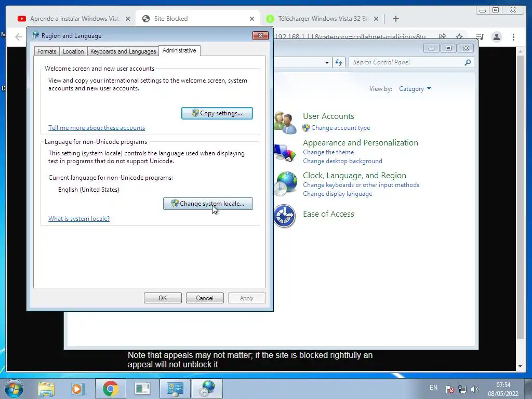Click the network tray icon

tap(462, 389)
